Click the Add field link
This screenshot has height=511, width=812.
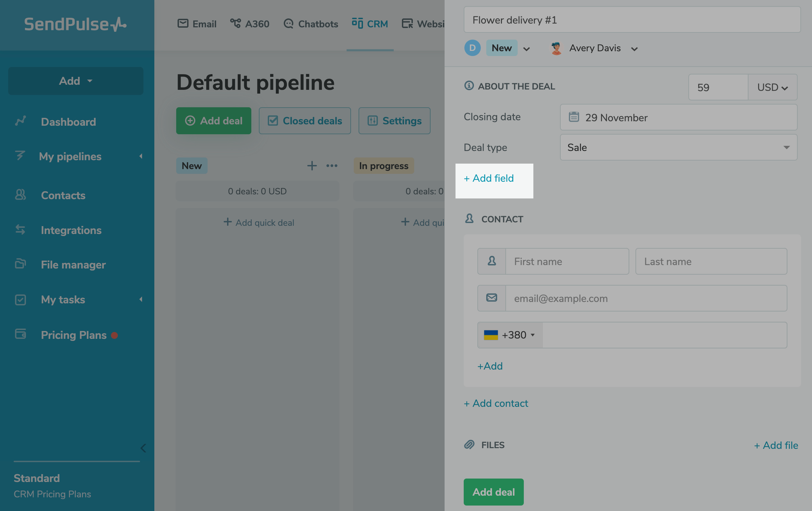pyautogui.click(x=489, y=178)
